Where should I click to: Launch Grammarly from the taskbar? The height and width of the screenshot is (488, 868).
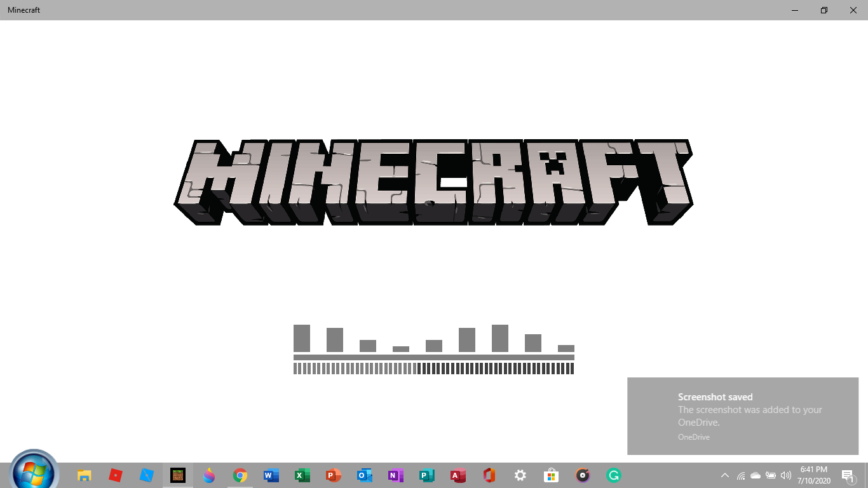(x=613, y=475)
